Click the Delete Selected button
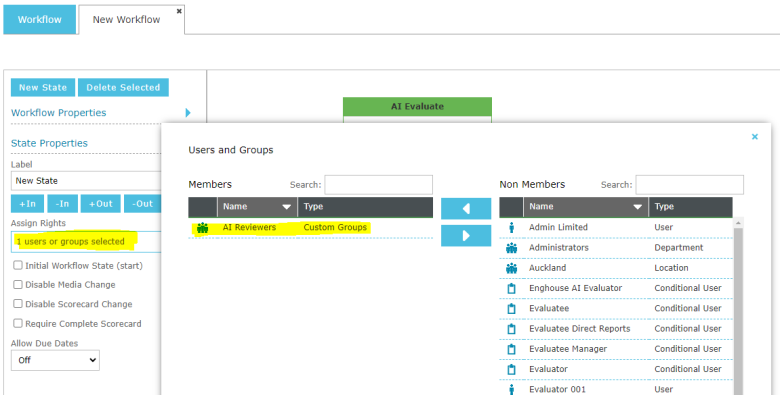Viewport: 780px width, 395px height. [123, 88]
